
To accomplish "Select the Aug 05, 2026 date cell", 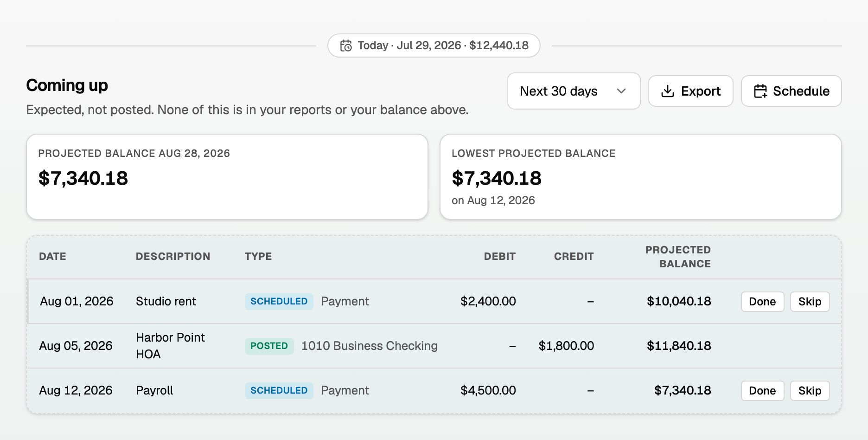I will [x=76, y=346].
